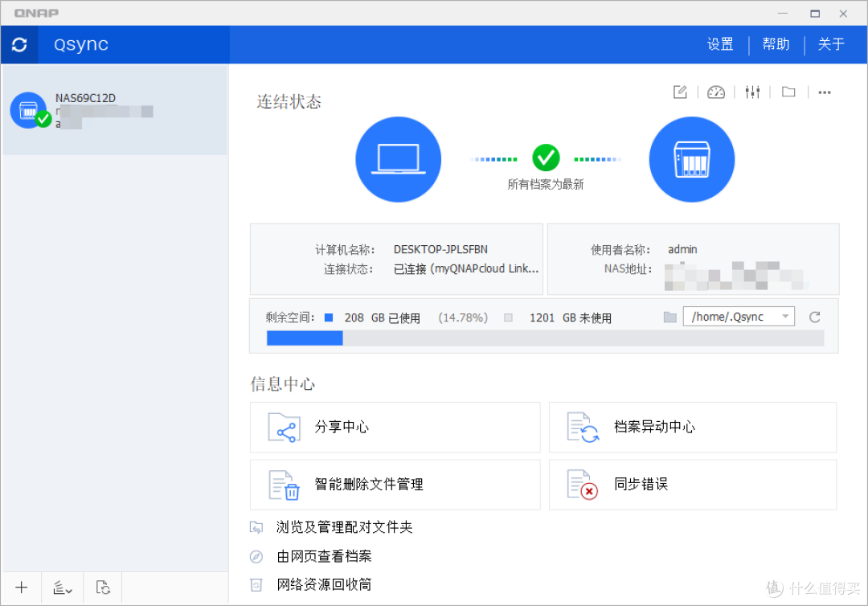Minimize the Qsync window
Image resolution: width=868 pixels, height=606 pixels.
pos(783,14)
